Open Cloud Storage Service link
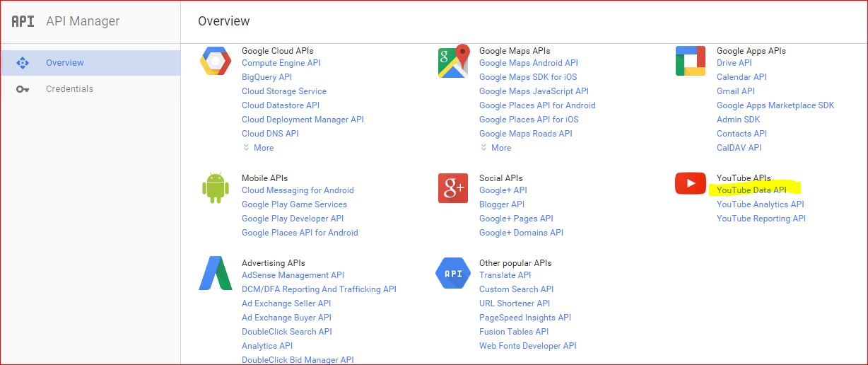Image resolution: width=868 pixels, height=365 pixels. pyautogui.click(x=284, y=91)
